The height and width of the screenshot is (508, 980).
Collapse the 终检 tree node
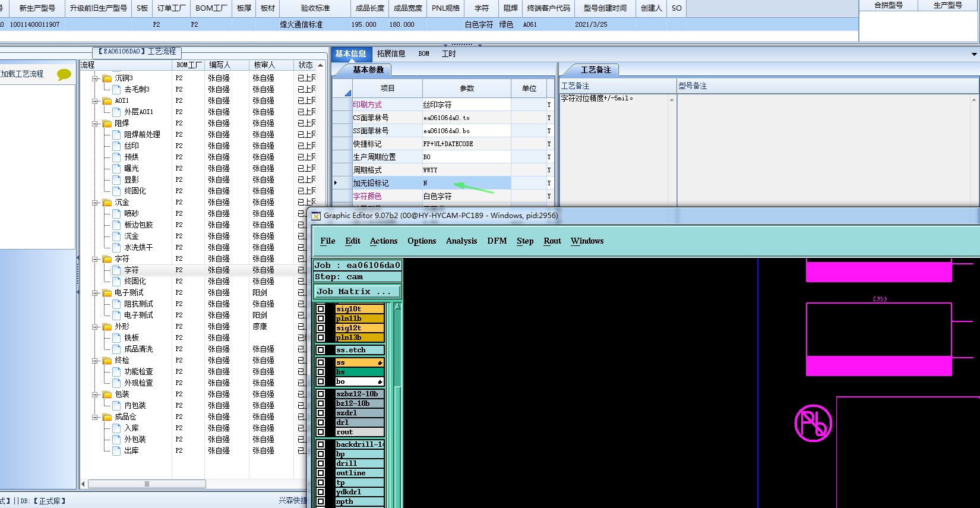[95, 361]
